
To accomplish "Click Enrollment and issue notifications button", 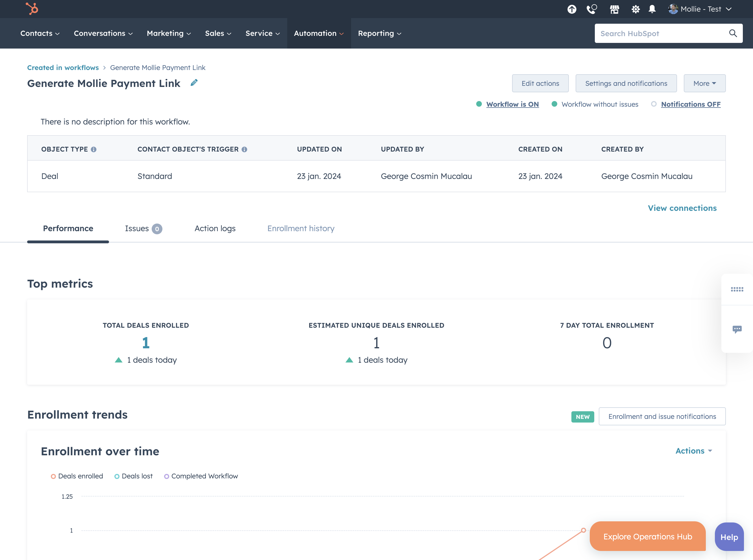I will [662, 416].
